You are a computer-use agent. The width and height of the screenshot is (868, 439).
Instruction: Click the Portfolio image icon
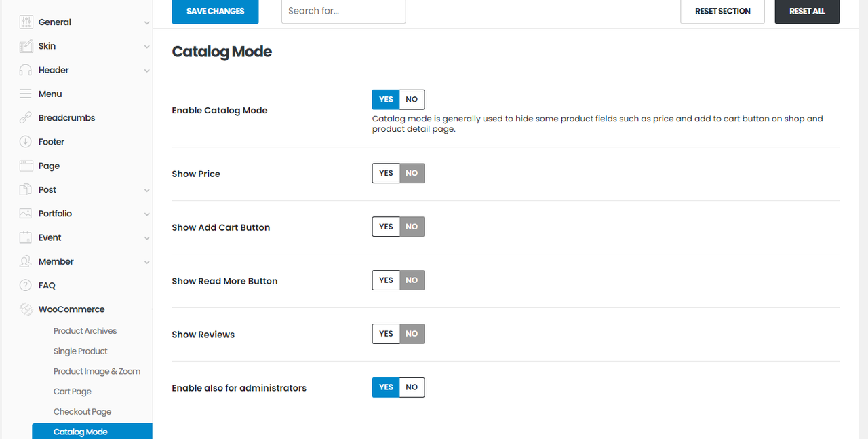tap(26, 214)
